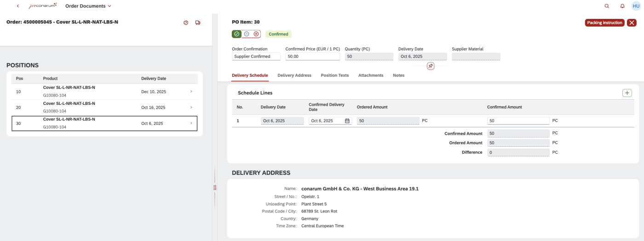Image resolution: width=644 pixels, height=241 pixels.
Task: Navigate back with the header back arrow
Action: click(x=18, y=6)
